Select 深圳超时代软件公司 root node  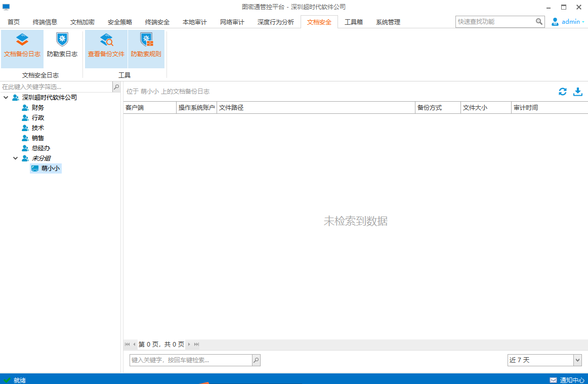point(50,98)
